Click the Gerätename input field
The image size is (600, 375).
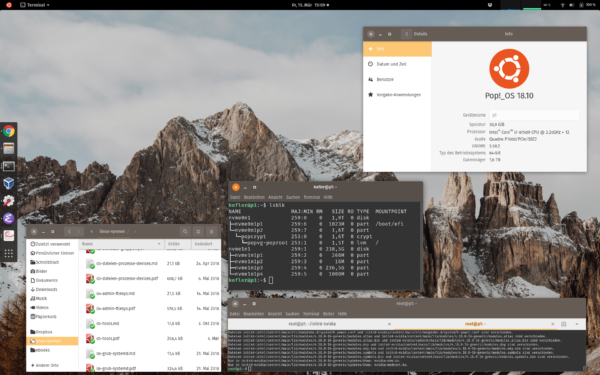[x=534, y=115]
